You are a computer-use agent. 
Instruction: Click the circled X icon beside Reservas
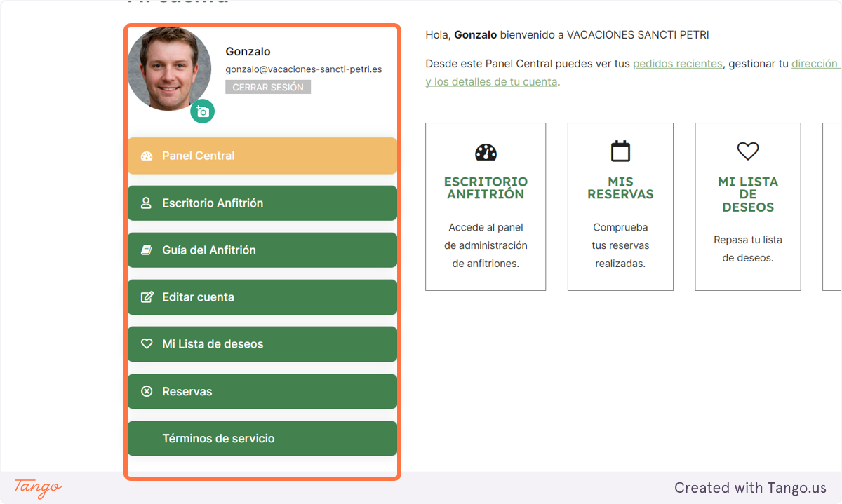[147, 391]
